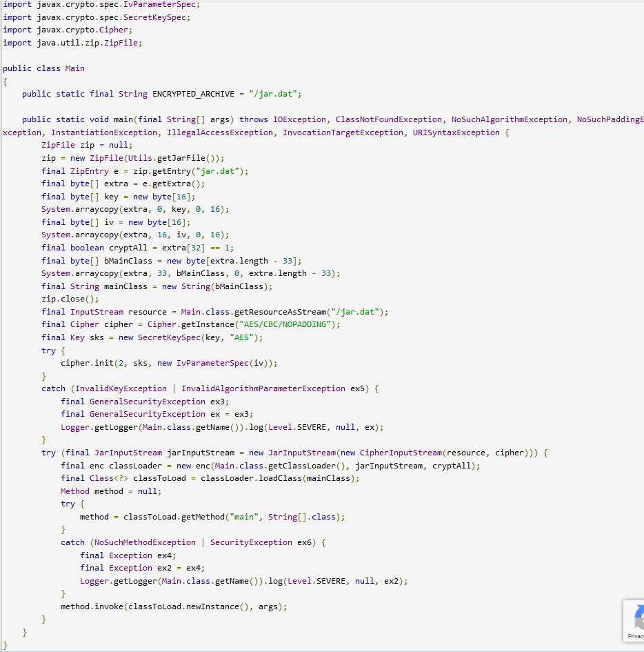Click the "/jar.dat" string in ENCRYPTED_ARCHIVE line
Viewport: 644px width, 652px height.
click(x=273, y=94)
